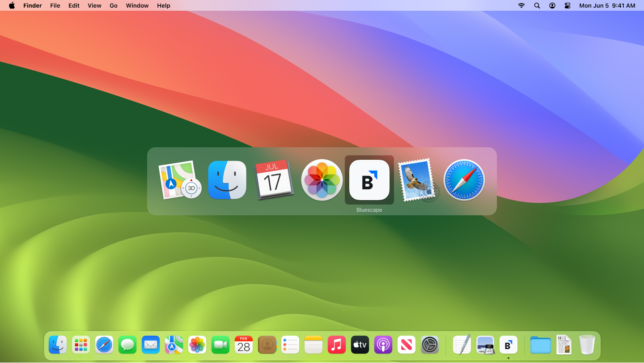
Task: Open System Settings from the Dock
Action: pos(429,345)
